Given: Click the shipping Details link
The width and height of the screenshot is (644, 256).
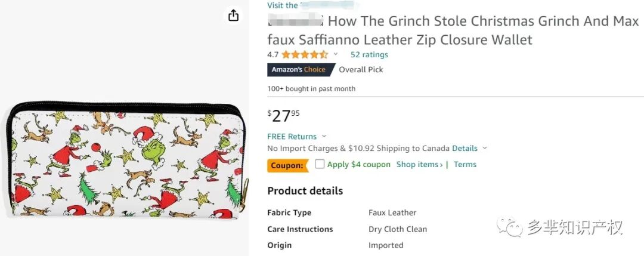Looking at the screenshot, I should coord(465,148).
